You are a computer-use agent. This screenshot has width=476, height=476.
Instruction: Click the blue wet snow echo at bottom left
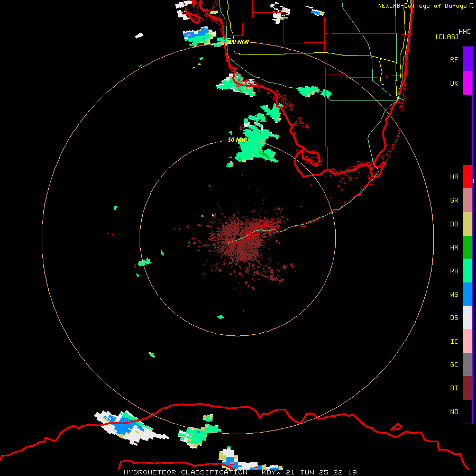click(x=123, y=425)
